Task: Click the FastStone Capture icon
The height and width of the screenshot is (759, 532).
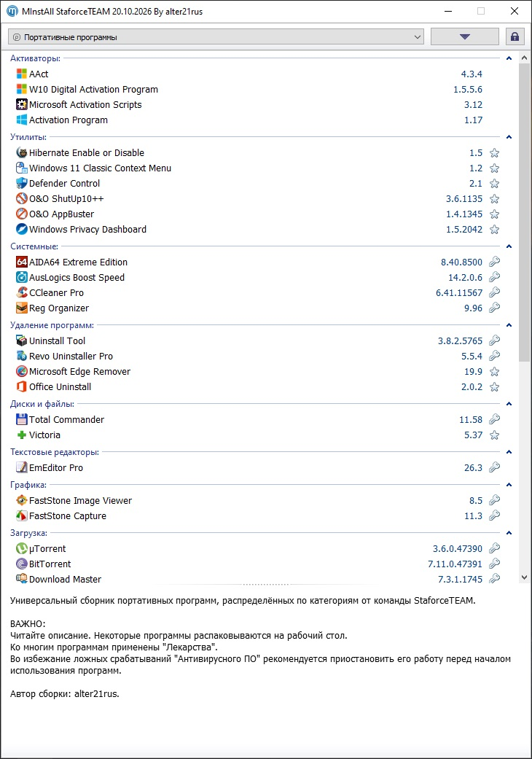Action: (21, 515)
